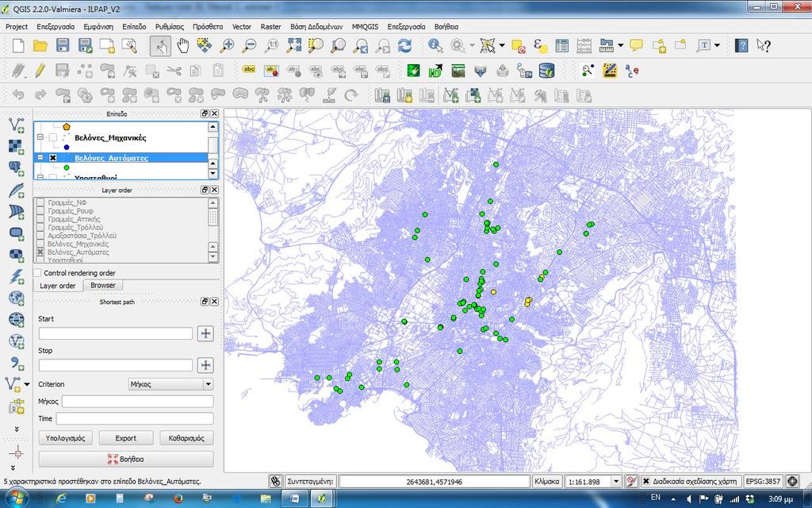
Task: Check Βελόνες_Μηχανικές layer visibility box
Action: point(53,137)
